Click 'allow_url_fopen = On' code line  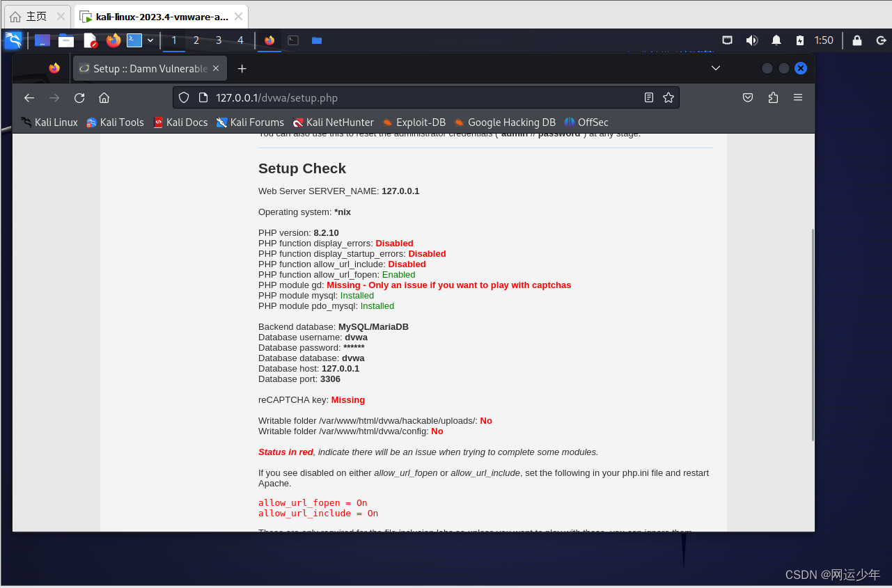pyautogui.click(x=313, y=503)
